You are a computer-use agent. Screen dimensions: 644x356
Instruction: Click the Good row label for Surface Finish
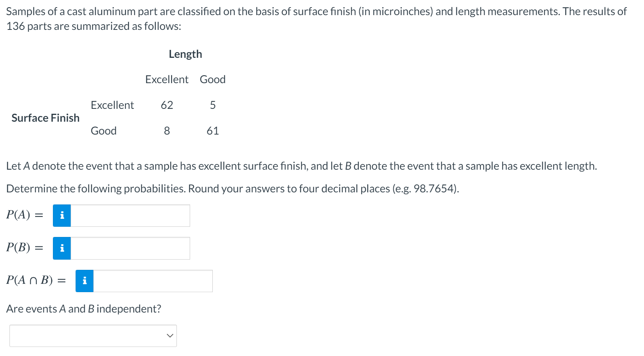tap(104, 131)
